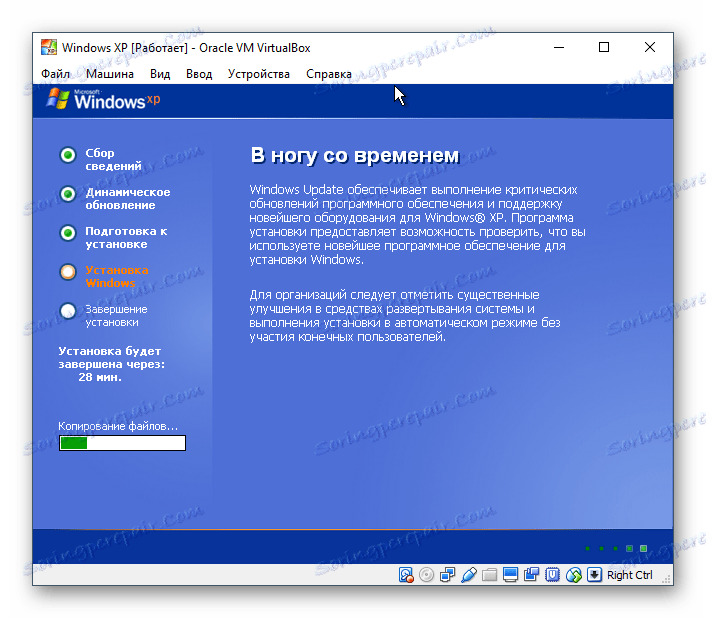Maximize the VirtualBox window
This screenshot has width=706, height=618.
click(604, 47)
